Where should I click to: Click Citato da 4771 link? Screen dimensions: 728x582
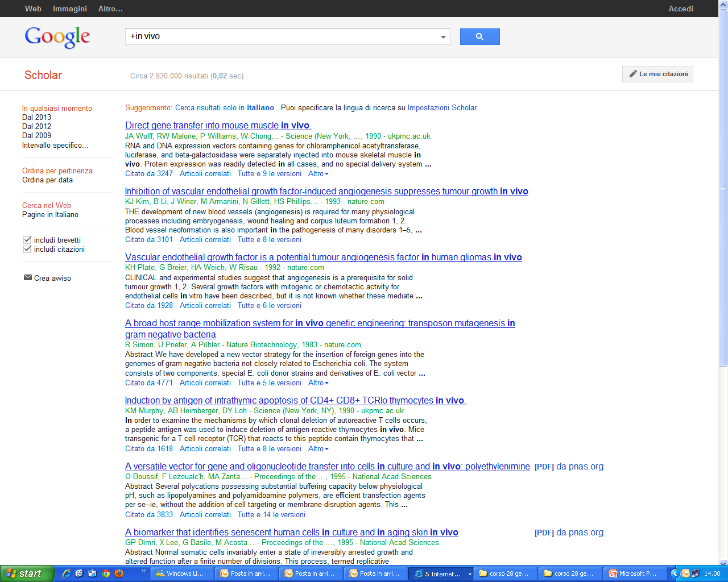[x=149, y=383]
